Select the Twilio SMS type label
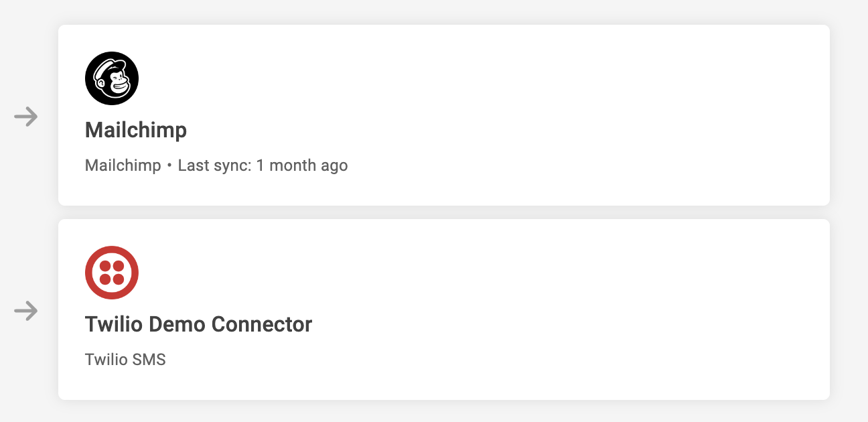 125,360
